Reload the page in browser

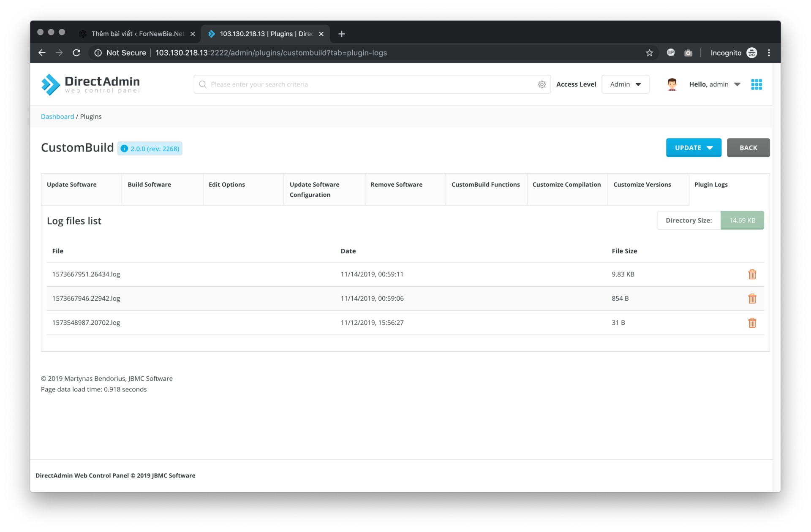76,53
